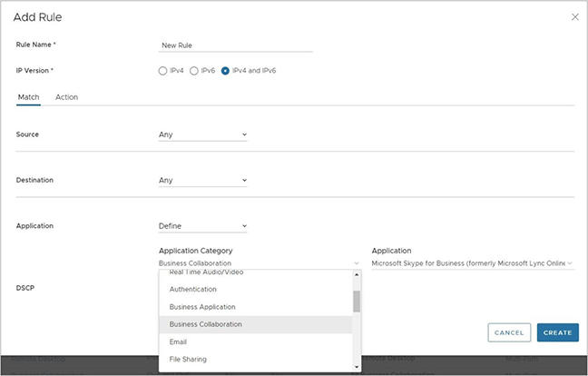Open the Destination dropdown

202,180
